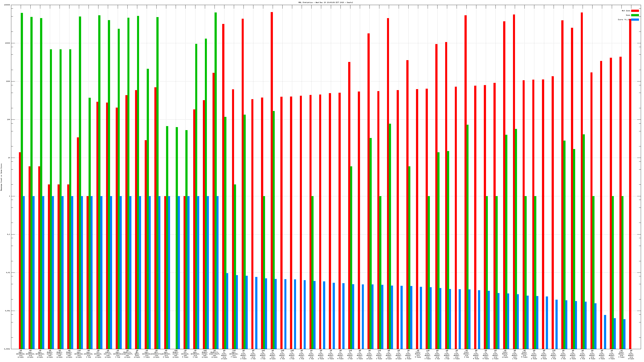
Task: Click the psbl.surriel.com origin x-axis label
Action: [108, 354]
